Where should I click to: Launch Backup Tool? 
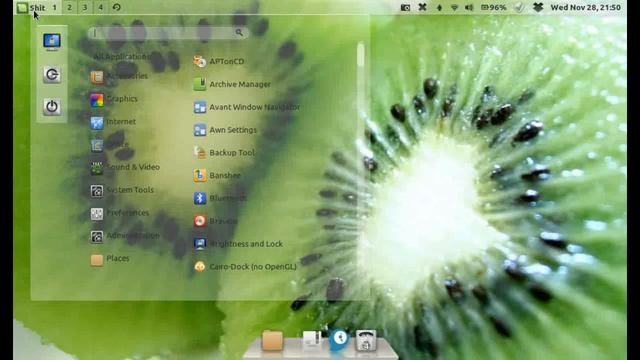(x=224, y=153)
